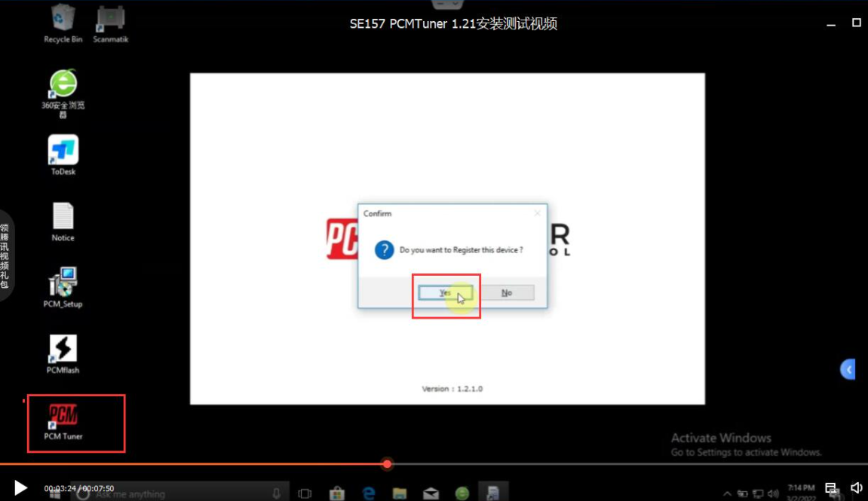Launch the 360安全浏览器 desktop shortcut
This screenshot has height=501, width=868.
tap(63, 93)
